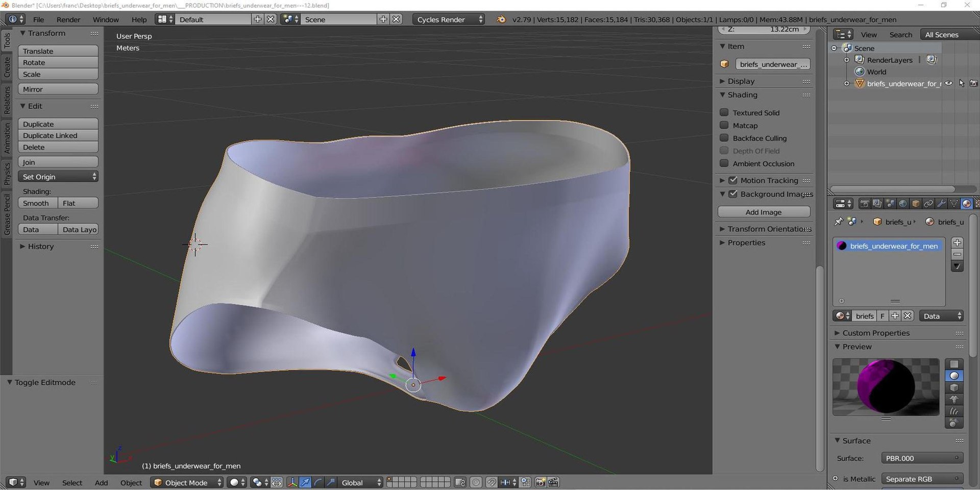Unlink the briefs material with X icon
The width and height of the screenshot is (980, 490).
908,316
